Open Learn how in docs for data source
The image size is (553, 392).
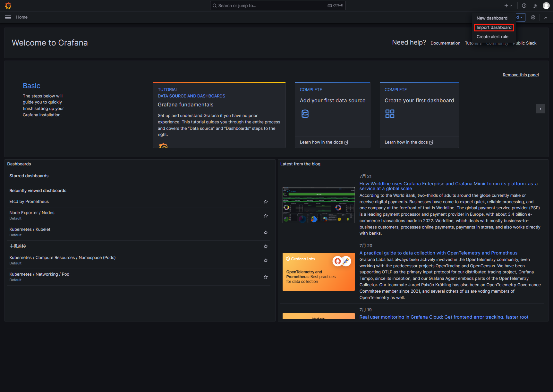coord(324,142)
